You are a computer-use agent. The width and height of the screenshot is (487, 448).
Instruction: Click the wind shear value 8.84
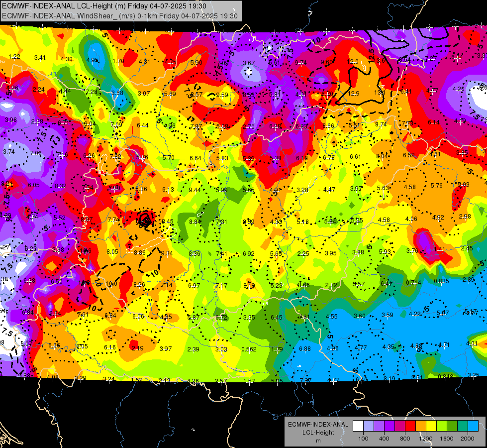(x=195, y=222)
